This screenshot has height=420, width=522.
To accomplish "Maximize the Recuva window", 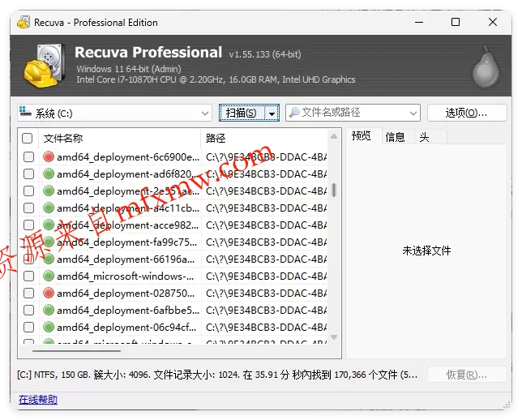I will coord(456,23).
